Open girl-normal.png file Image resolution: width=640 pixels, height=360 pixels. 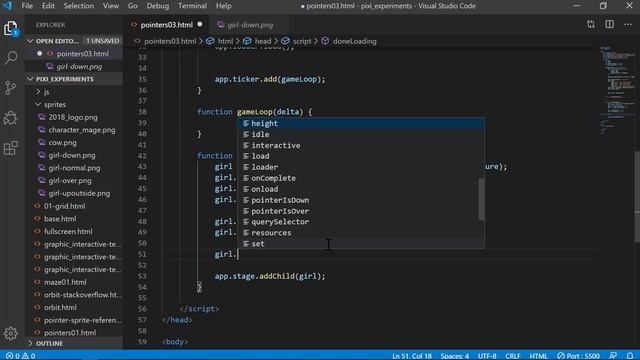(74, 168)
